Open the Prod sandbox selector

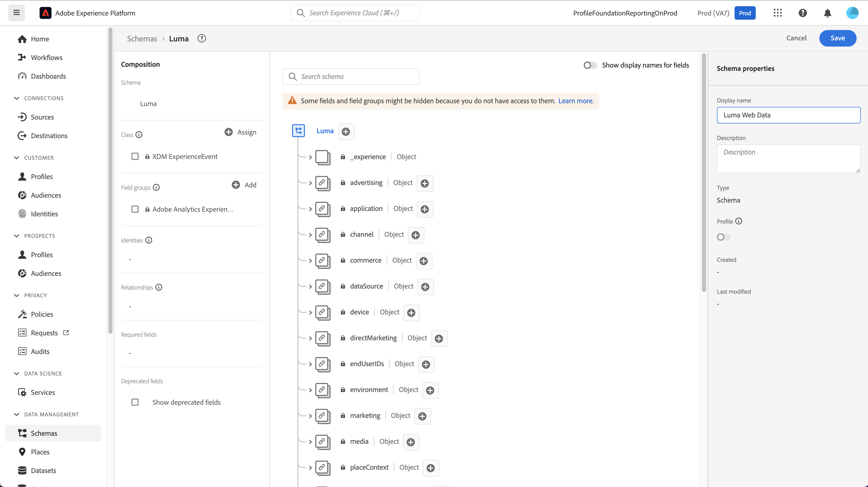point(745,13)
